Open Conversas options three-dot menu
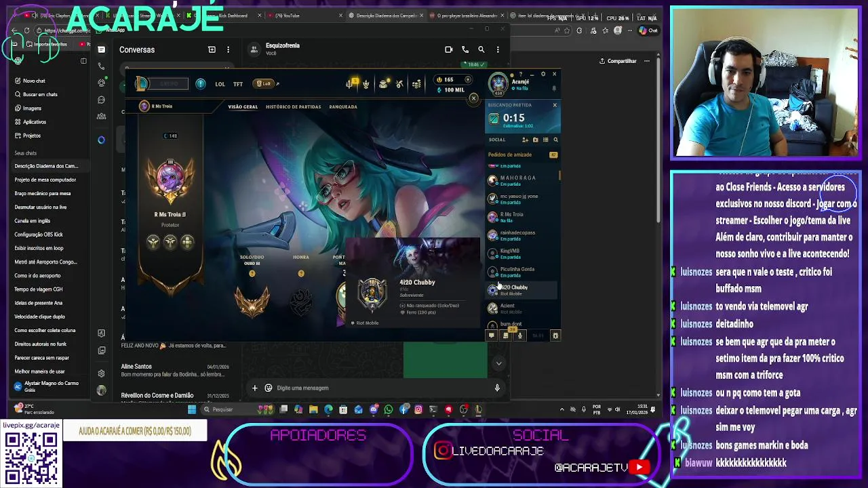868x488 pixels. click(229, 49)
